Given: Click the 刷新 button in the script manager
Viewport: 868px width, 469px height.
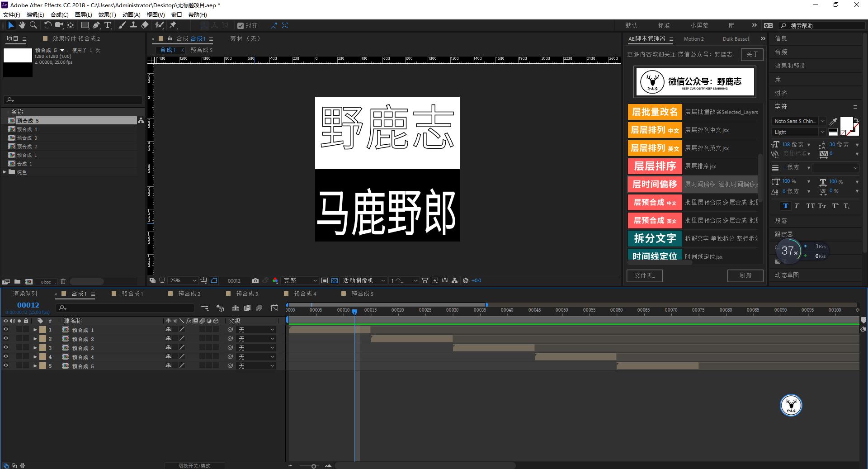Looking at the screenshot, I should 745,276.
